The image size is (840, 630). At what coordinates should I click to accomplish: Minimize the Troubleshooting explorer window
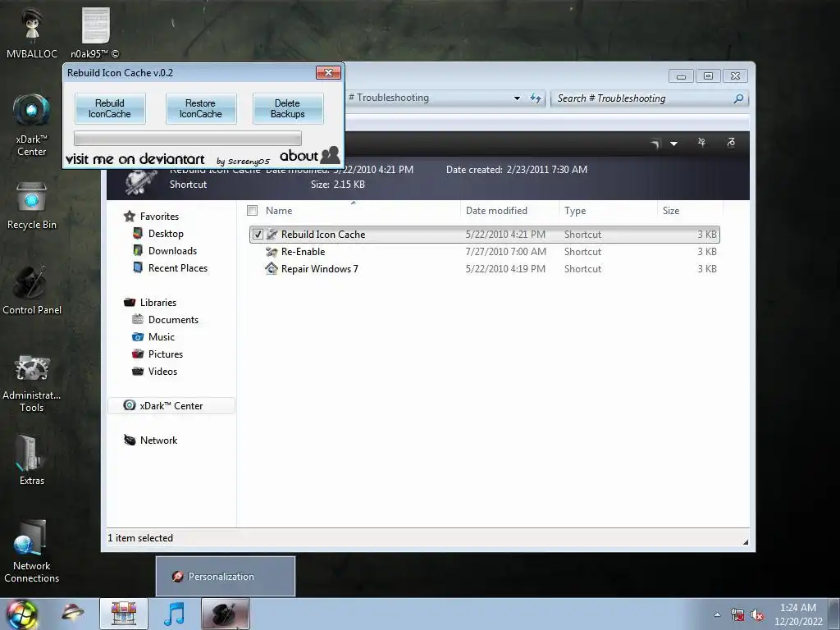pos(681,76)
